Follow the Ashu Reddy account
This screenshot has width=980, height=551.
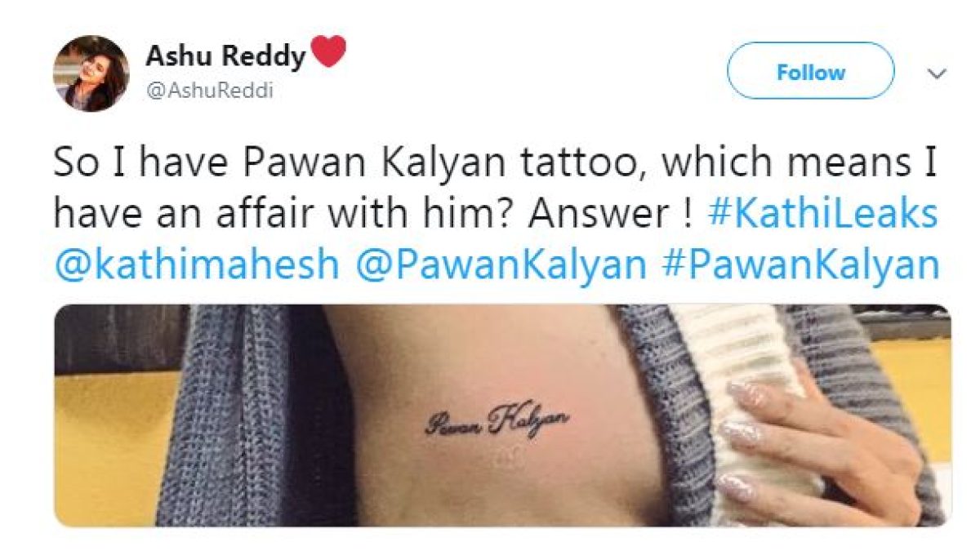point(810,71)
